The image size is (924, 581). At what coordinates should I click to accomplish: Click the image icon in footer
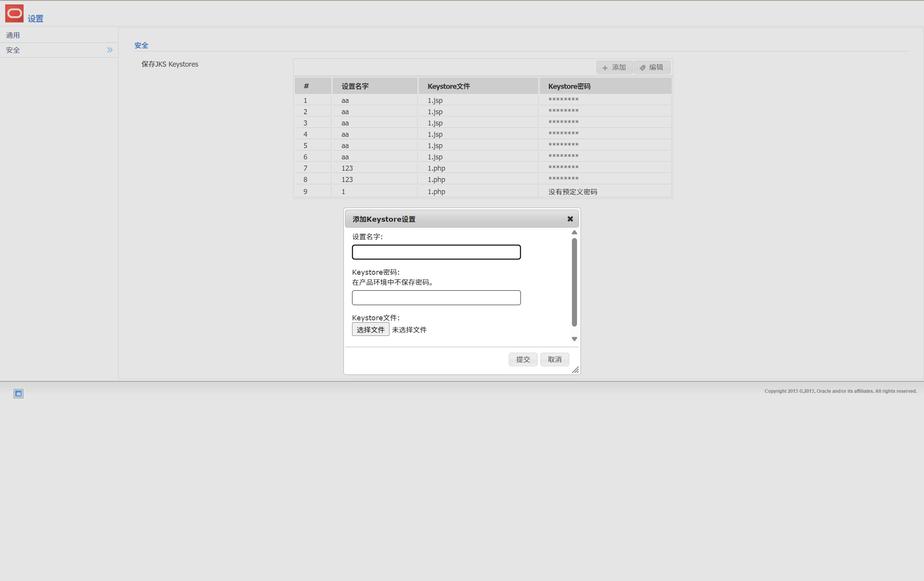pyautogui.click(x=18, y=394)
